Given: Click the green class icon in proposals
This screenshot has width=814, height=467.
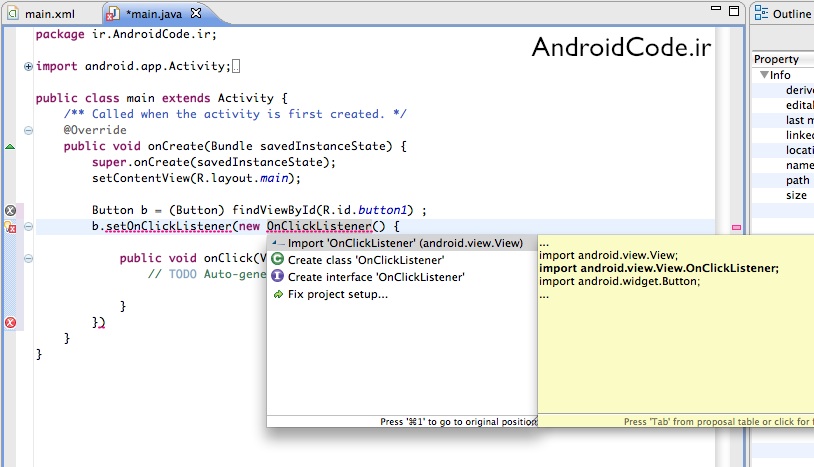Looking at the screenshot, I should [x=278, y=259].
